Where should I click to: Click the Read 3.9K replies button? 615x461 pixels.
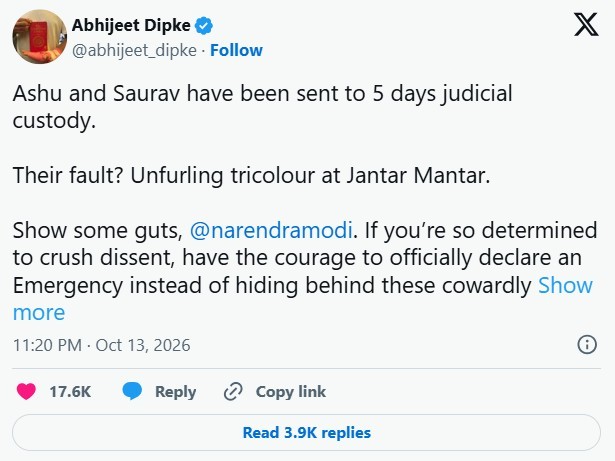[306, 432]
